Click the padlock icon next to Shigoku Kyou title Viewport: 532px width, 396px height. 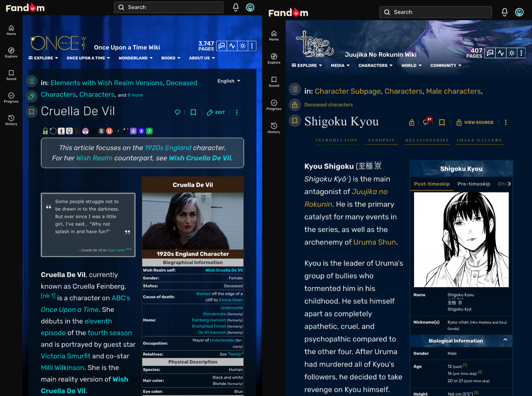click(x=412, y=123)
